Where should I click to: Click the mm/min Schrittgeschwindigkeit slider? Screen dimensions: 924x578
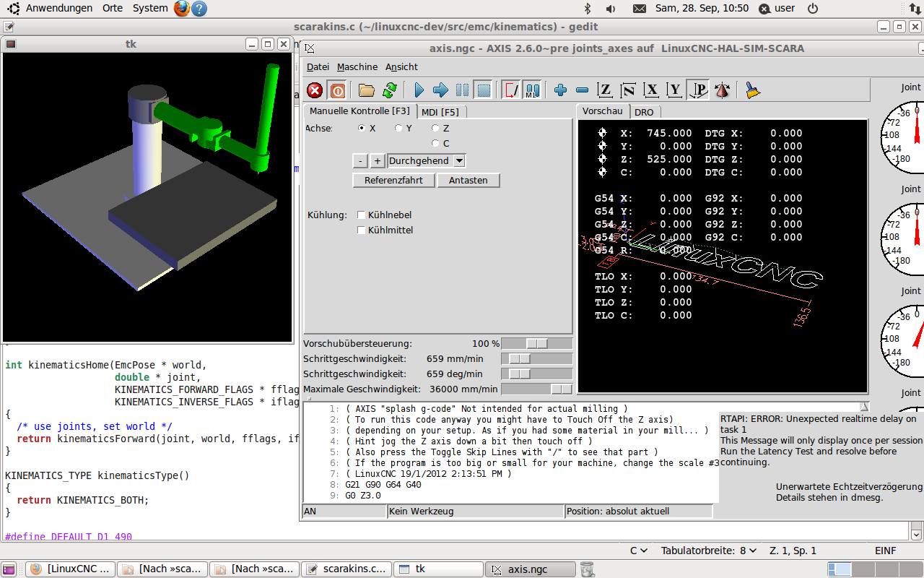click(x=537, y=359)
